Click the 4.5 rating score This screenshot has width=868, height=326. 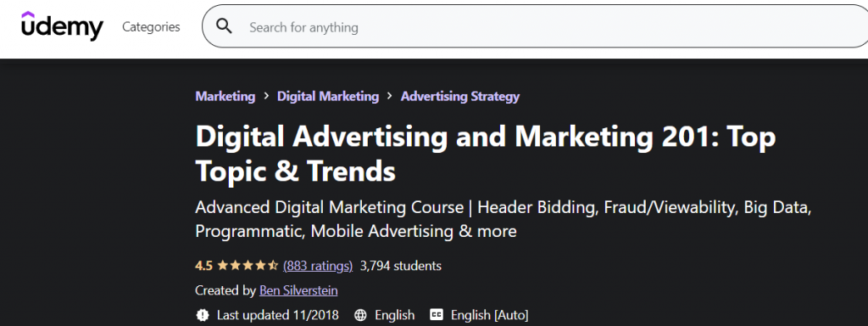coord(203,266)
